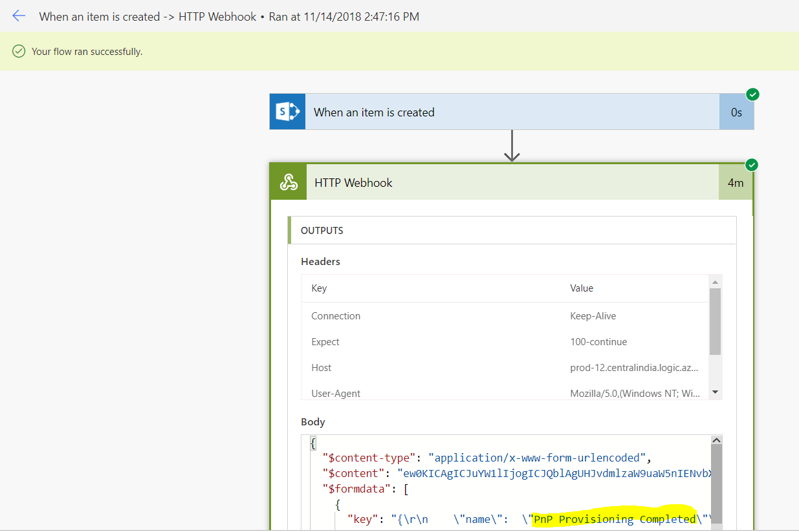
Task: Go back using the left arrow
Action: tap(19, 16)
